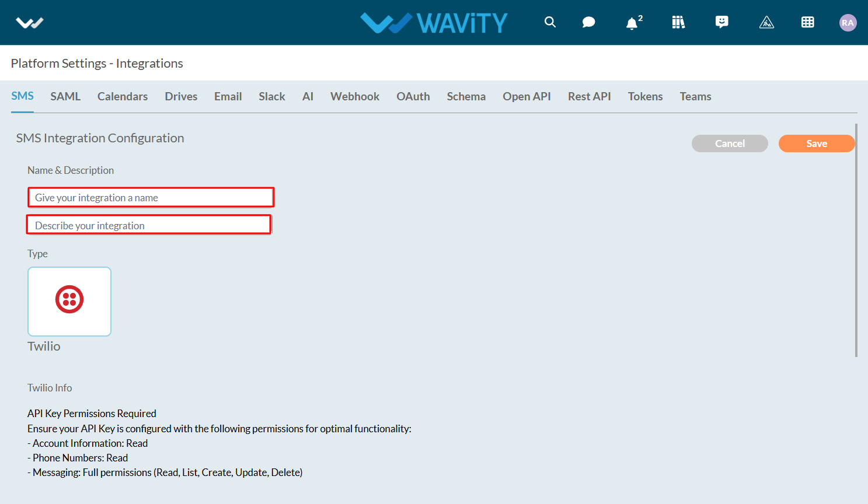The height and width of the screenshot is (504, 868).
Task: Click the 'SMS Integration Configuration' title
Action: coord(100,138)
